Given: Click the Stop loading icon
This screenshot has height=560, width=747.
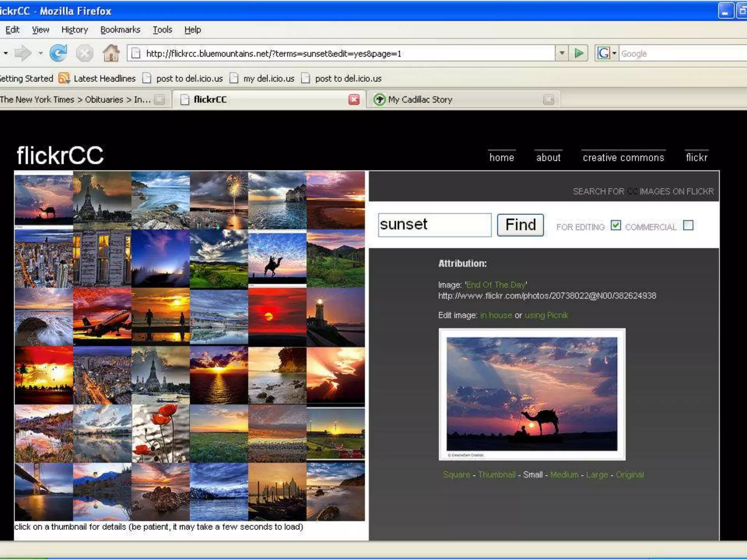Looking at the screenshot, I should [x=85, y=54].
